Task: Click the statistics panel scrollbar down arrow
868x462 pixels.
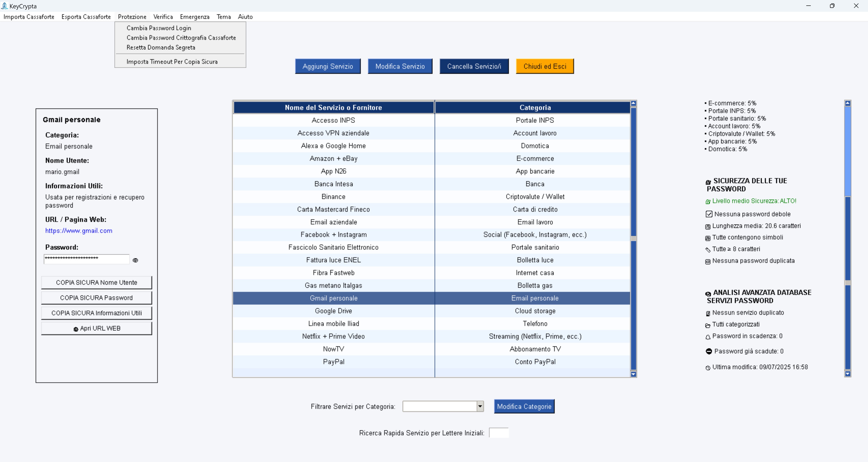Action: click(848, 374)
